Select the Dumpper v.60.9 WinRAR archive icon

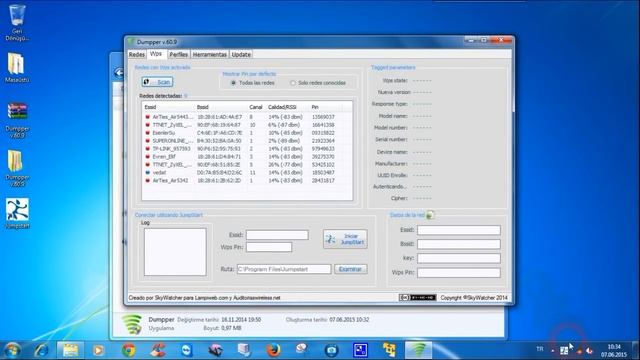17,120
